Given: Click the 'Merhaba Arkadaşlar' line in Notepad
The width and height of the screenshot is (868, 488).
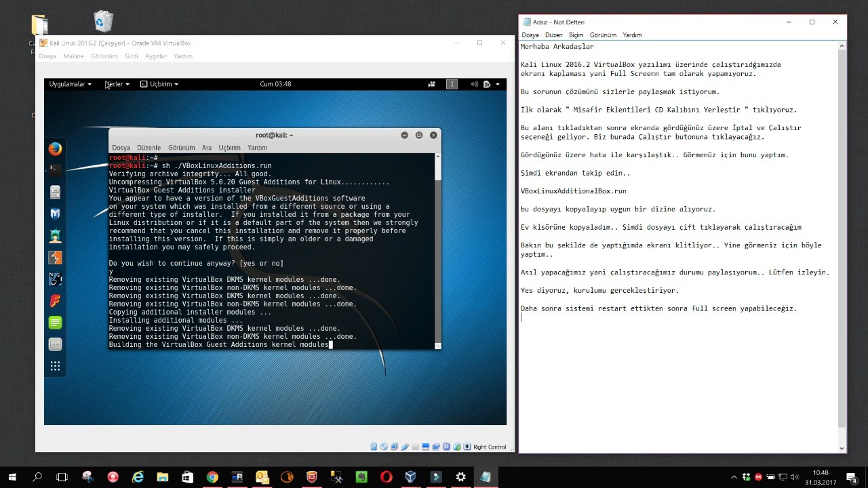Looking at the screenshot, I should pos(557,47).
